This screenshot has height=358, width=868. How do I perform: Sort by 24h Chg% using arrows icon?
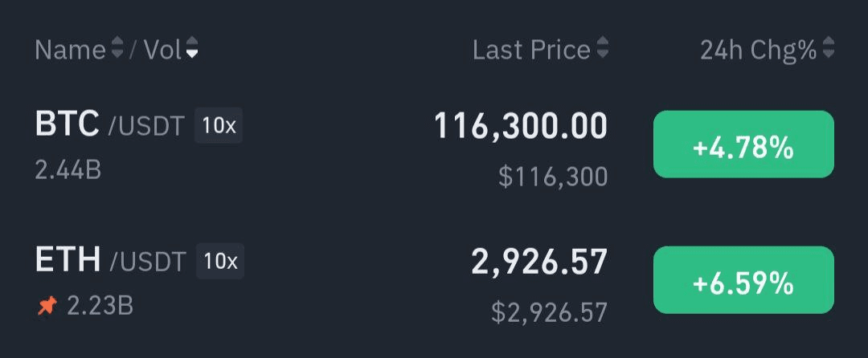tap(828, 48)
